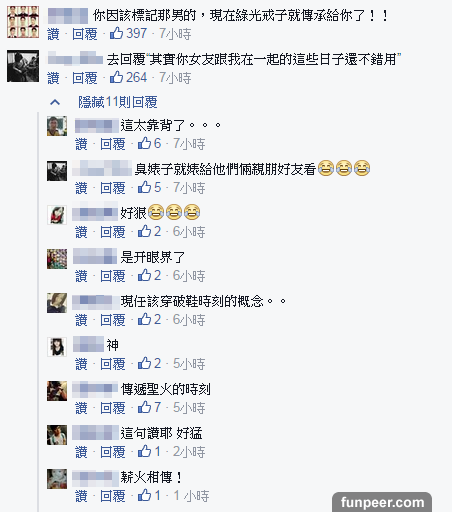Open avatar beside 薪火相傳 reply
Viewport: 452px width, 512px height.
(x=57, y=479)
